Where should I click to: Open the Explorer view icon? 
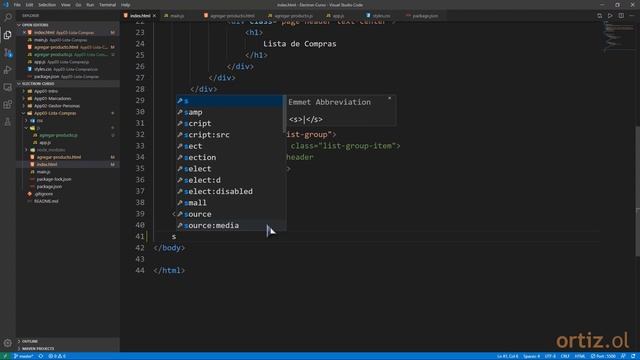[x=7, y=35]
